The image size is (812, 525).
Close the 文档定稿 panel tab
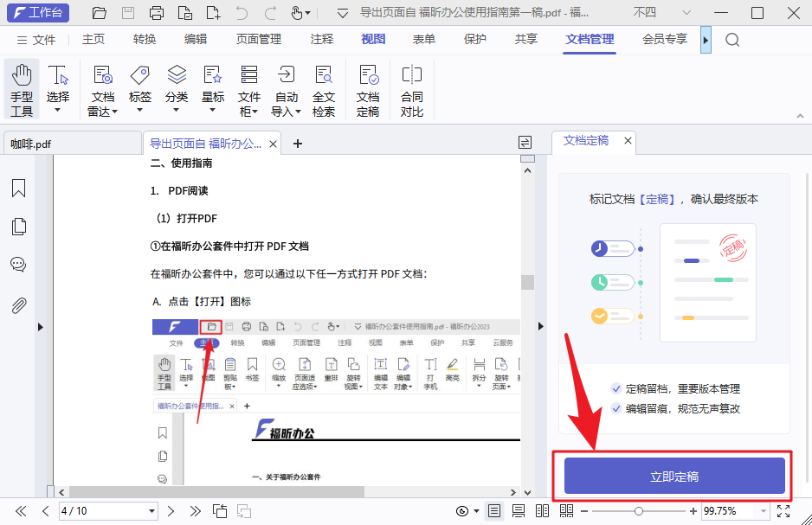628,140
